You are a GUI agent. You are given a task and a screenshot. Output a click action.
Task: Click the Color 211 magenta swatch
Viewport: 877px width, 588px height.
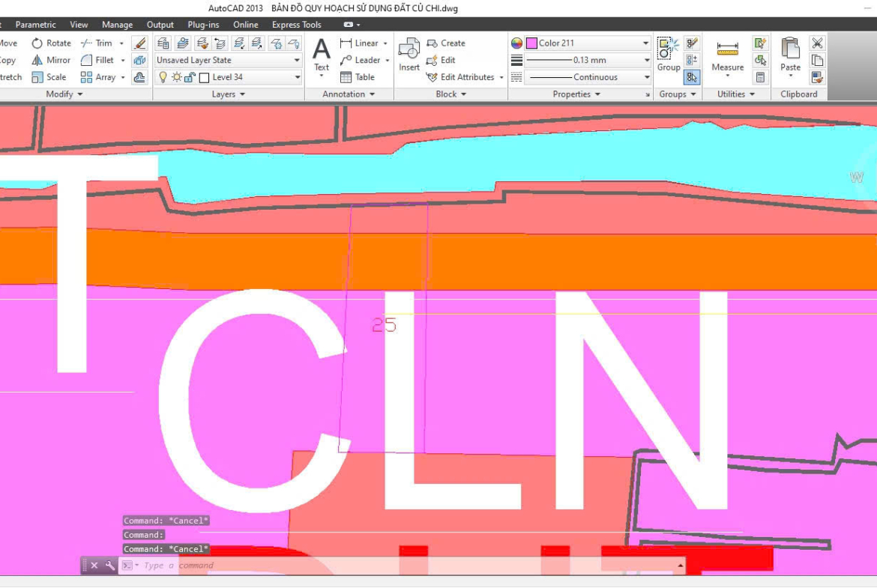(531, 43)
